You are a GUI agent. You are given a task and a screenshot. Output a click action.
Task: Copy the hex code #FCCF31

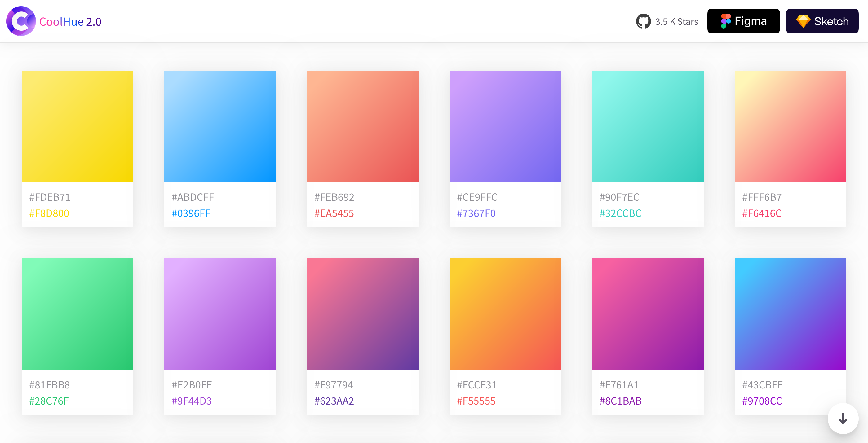(476, 385)
